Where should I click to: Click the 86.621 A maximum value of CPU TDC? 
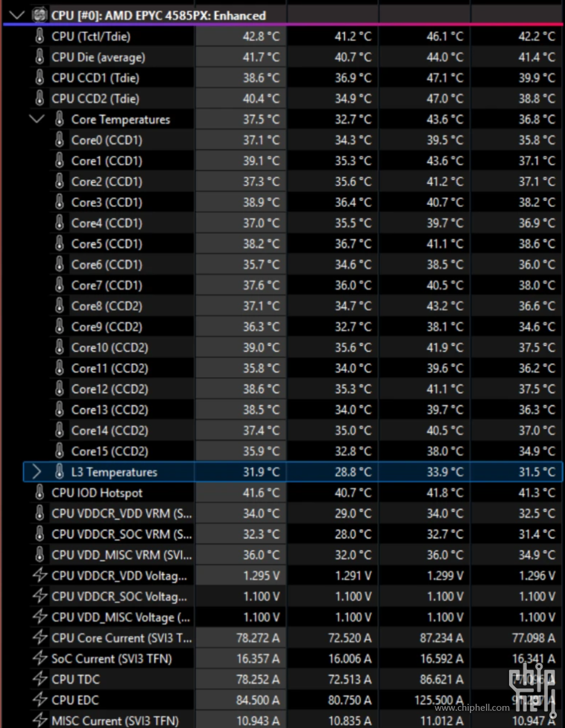click(x=442, y=680)
